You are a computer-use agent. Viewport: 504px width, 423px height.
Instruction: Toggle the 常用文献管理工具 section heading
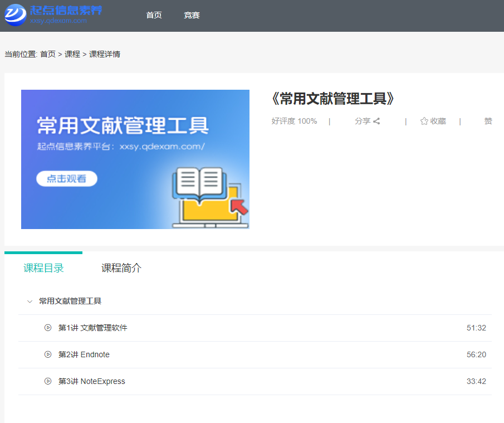pyautogui.click(x=70, y=301)
